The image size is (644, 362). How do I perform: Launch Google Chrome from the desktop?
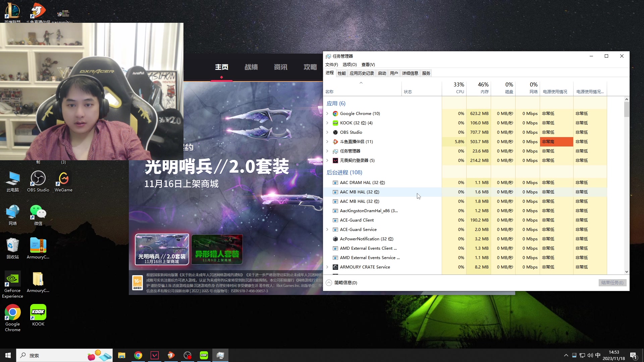12,318
